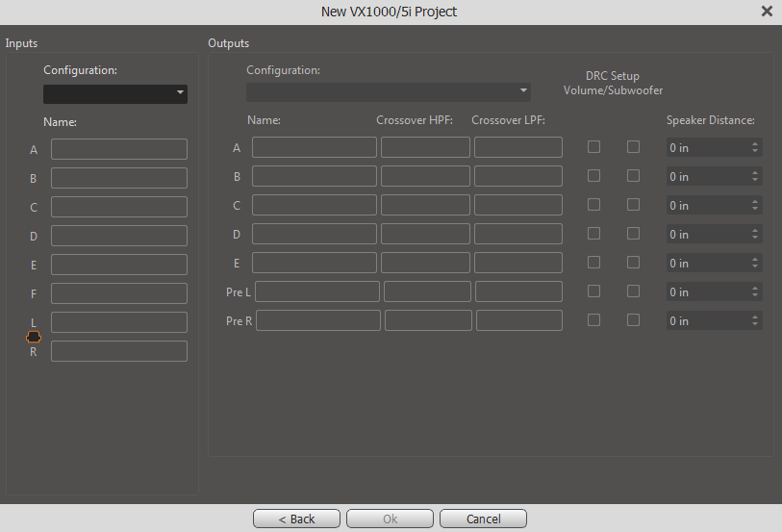Close the New VX1000/5i Project dialog
Viewport: 782px width, 532px height.
coord(767,11)
